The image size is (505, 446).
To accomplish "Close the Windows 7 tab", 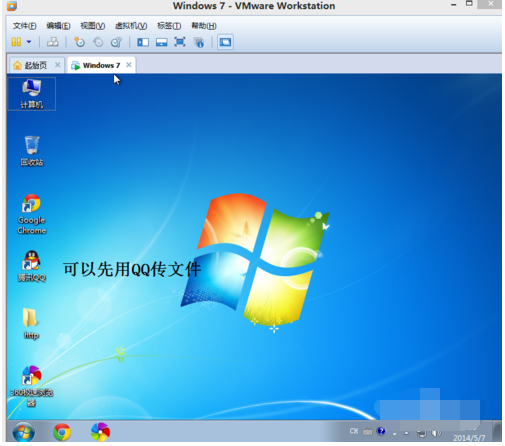I will pyautogui.click(x=129, y=65).
